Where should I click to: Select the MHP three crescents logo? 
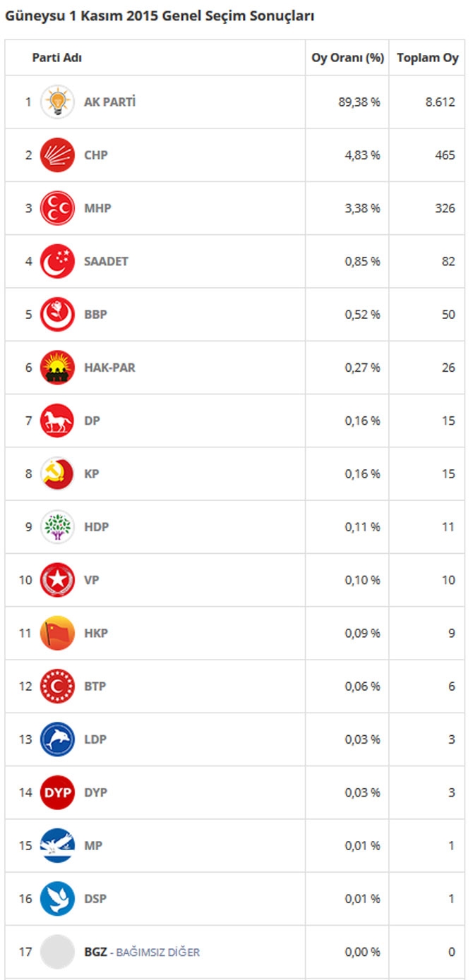pos(57,208)
